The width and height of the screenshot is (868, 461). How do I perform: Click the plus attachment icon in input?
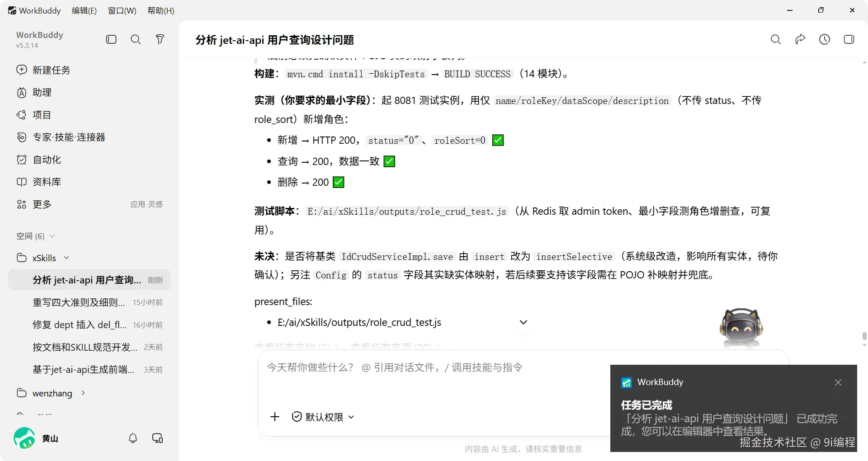[275, 417]
